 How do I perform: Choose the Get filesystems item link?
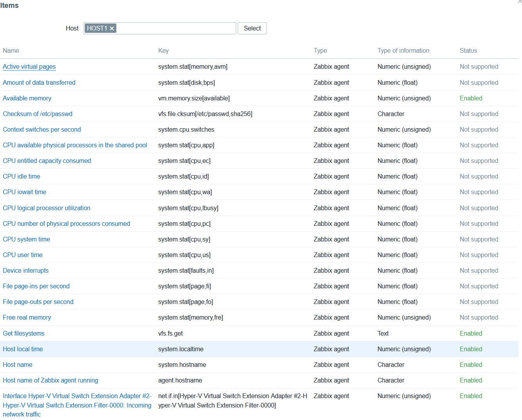tap(24, 334)
